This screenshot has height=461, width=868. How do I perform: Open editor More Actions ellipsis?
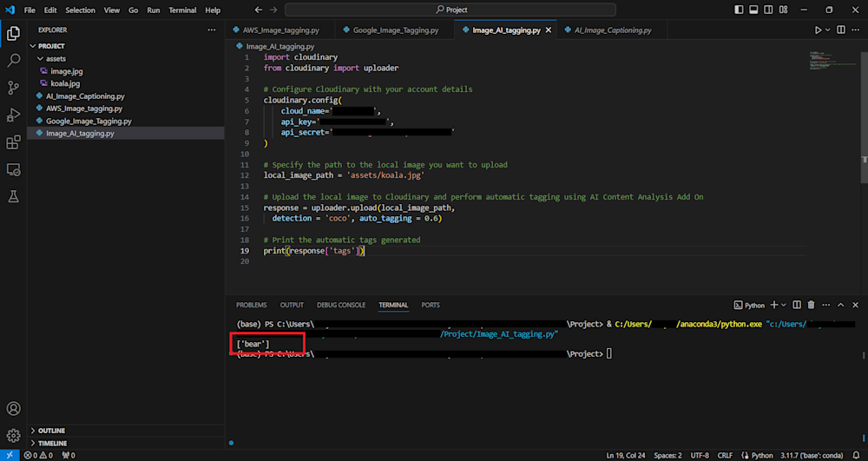pyautogui.click(x=856, y=30)
